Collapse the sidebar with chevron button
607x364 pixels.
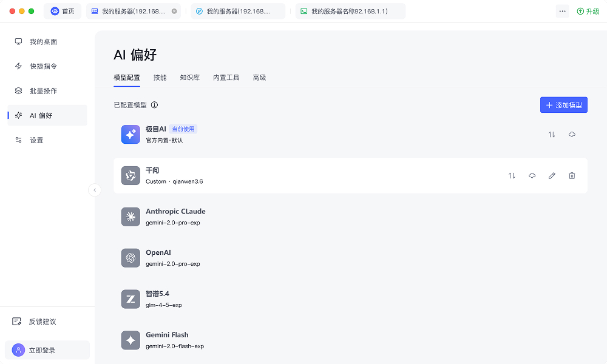click(95, 190)
